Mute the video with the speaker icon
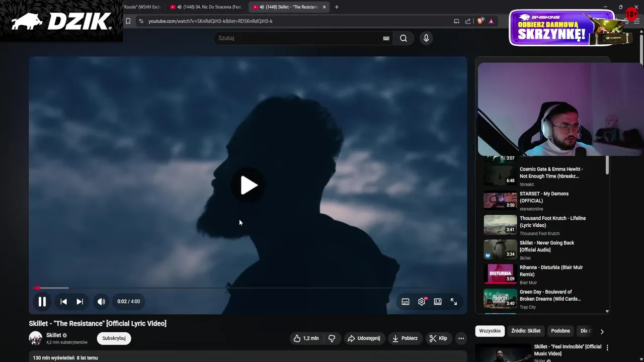 pyautogui.click(x=101, y=302)
